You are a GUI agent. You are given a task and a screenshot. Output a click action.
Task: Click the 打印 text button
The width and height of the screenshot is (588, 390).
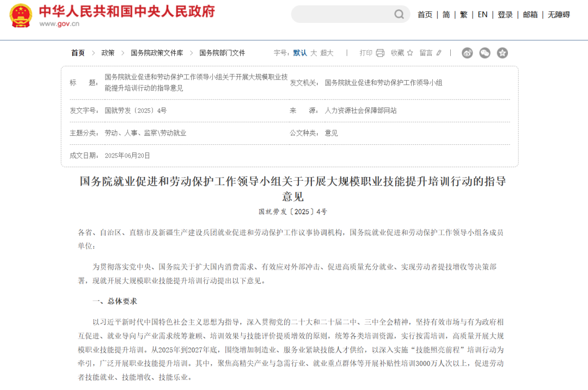(366, 53)
